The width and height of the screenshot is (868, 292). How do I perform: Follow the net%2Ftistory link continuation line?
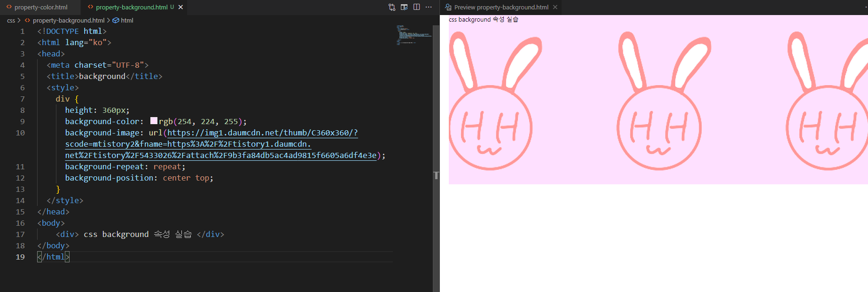point(221,155)
